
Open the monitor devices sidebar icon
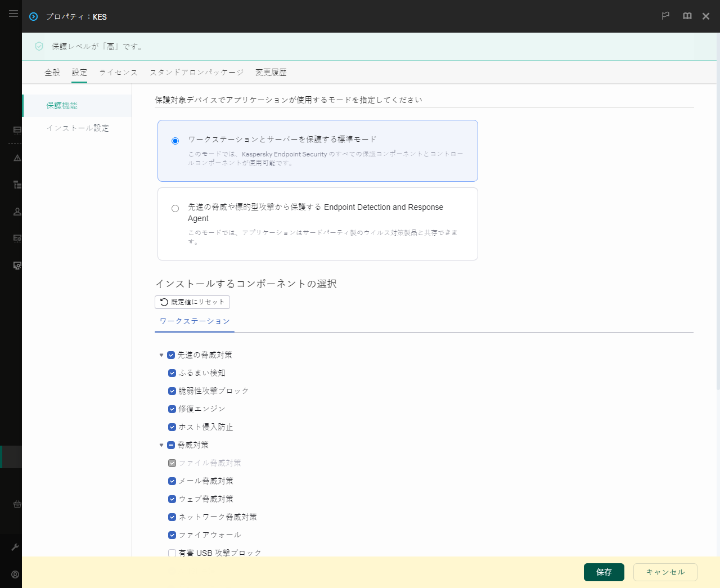(17, 265)
